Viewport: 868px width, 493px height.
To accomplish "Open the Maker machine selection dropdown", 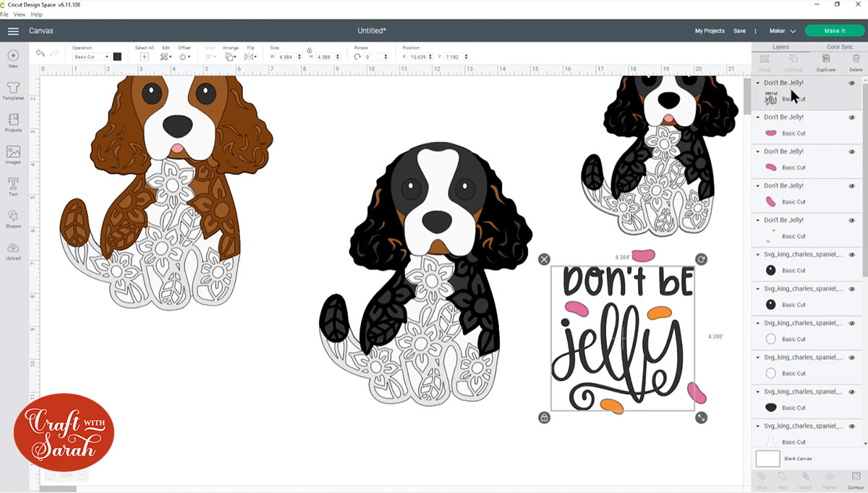I will point(783,31).
